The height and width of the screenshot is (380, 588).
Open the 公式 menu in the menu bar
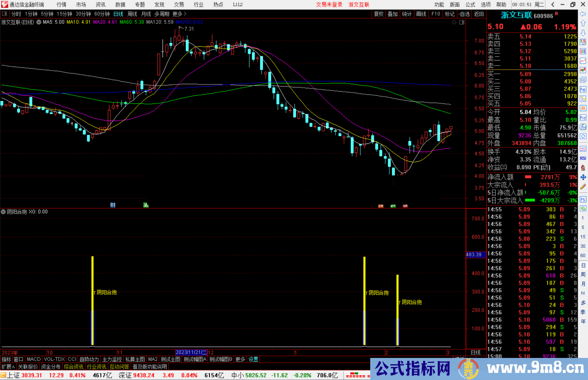470,4
